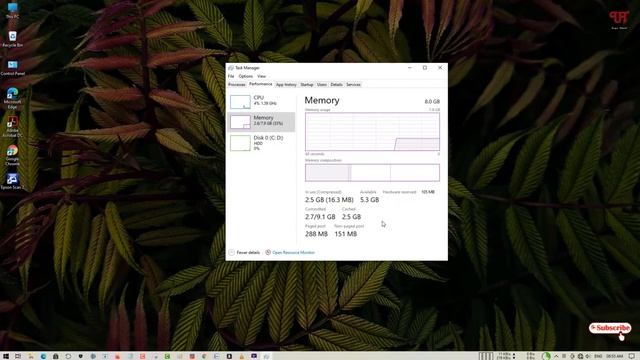Select Memory in the performance sidebar
This screenshot has height=360, width=640.
click(261, 122)
